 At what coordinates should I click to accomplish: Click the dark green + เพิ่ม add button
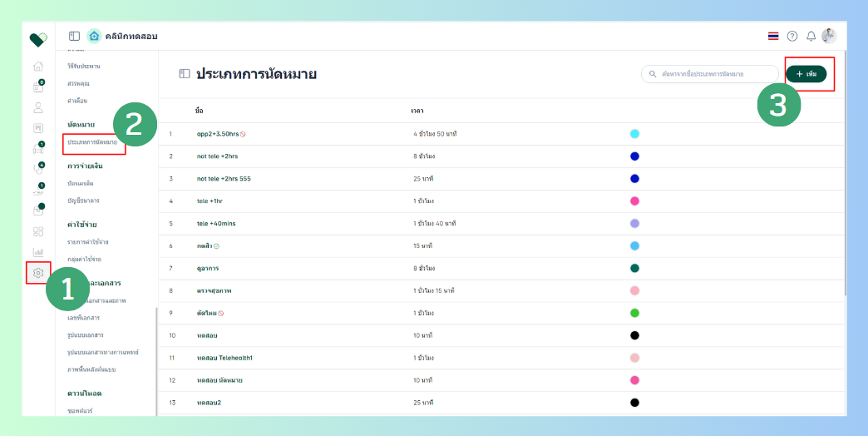(806, 74)
